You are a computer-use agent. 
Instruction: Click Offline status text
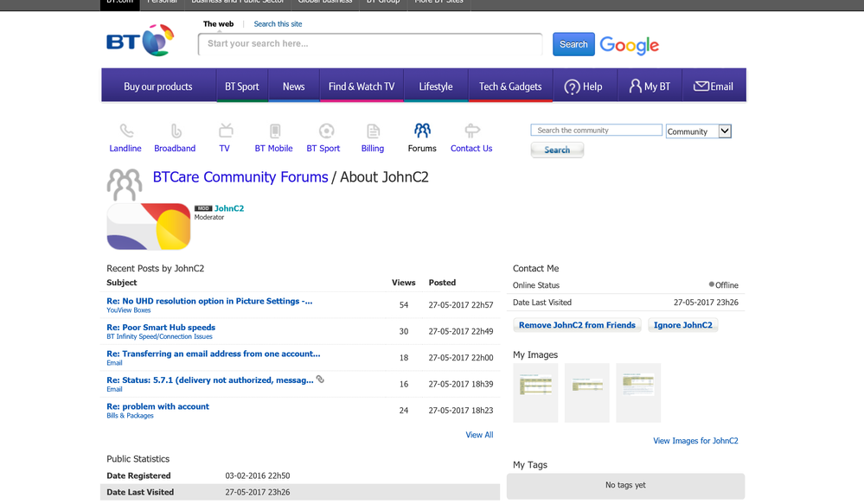tap(726, 284)
